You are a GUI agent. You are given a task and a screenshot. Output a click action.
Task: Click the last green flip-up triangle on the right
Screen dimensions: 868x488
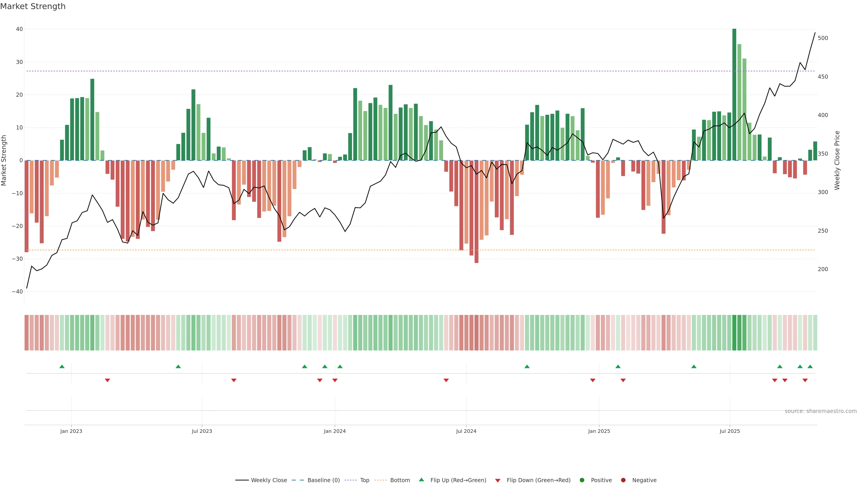(x=810, y=366)
